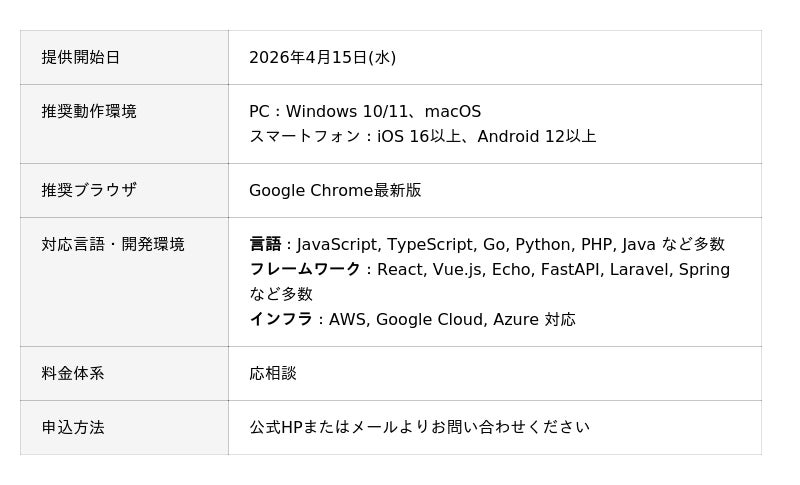
Task: Click the 推奨ブラウザ header cell
Action: pos(89,190)
